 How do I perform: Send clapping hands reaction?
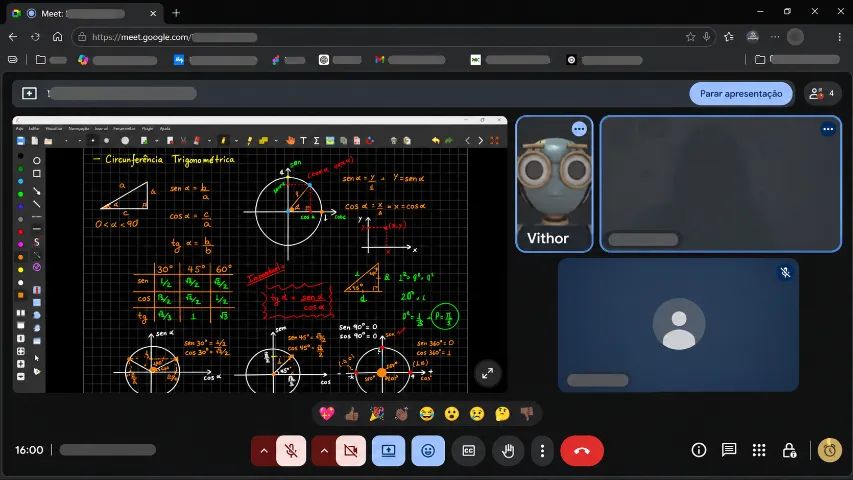(401, 414)
